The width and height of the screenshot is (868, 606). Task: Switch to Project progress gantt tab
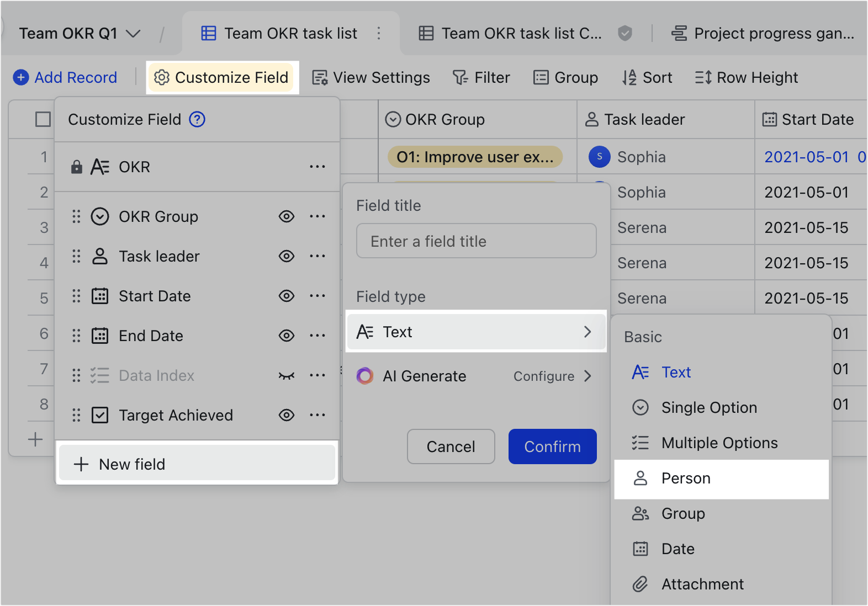[763, 34]
